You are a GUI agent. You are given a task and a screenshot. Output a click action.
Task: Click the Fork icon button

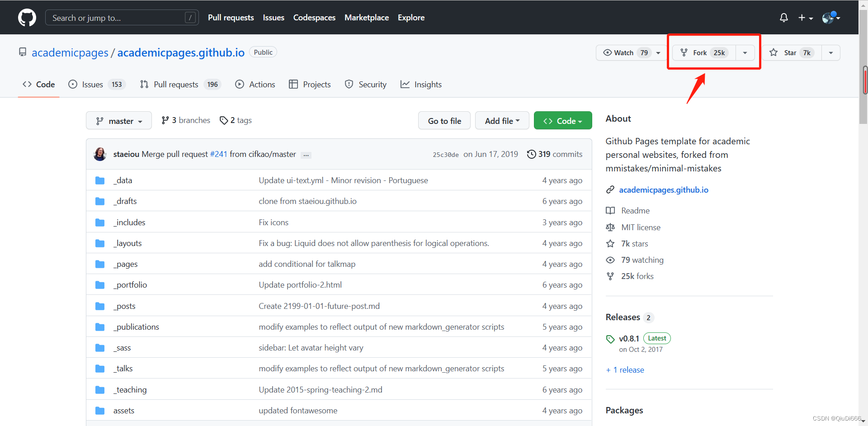click(704, 53)
